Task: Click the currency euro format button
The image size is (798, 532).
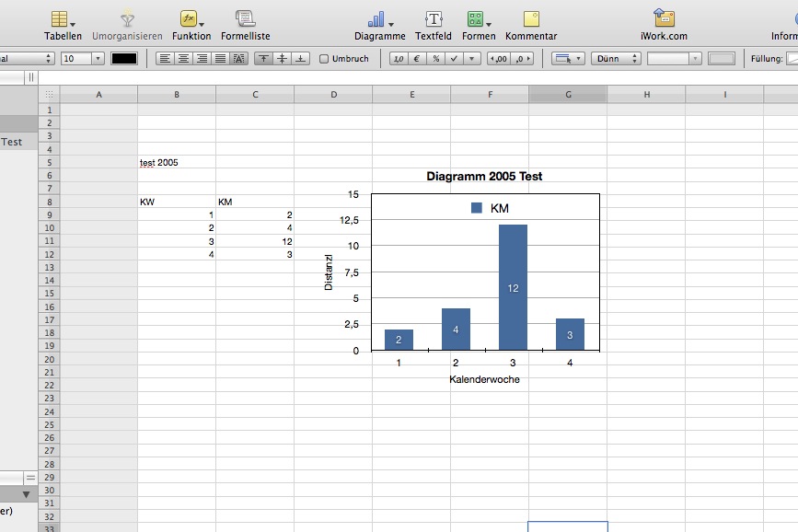Action: coord(417,59)
